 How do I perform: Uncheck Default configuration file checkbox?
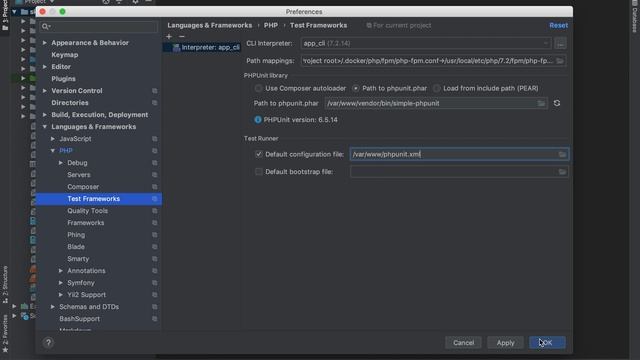coord(258,154)
